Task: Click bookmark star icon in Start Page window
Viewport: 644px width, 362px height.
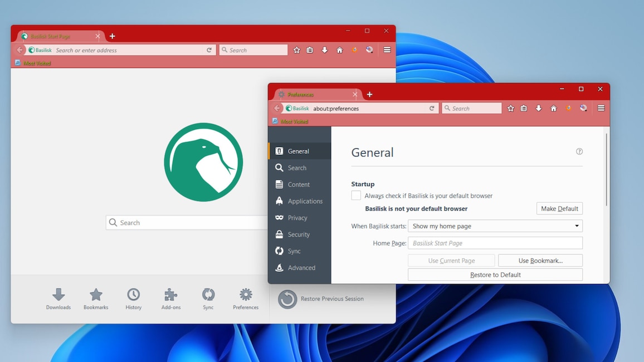Action: pos(296,50)
